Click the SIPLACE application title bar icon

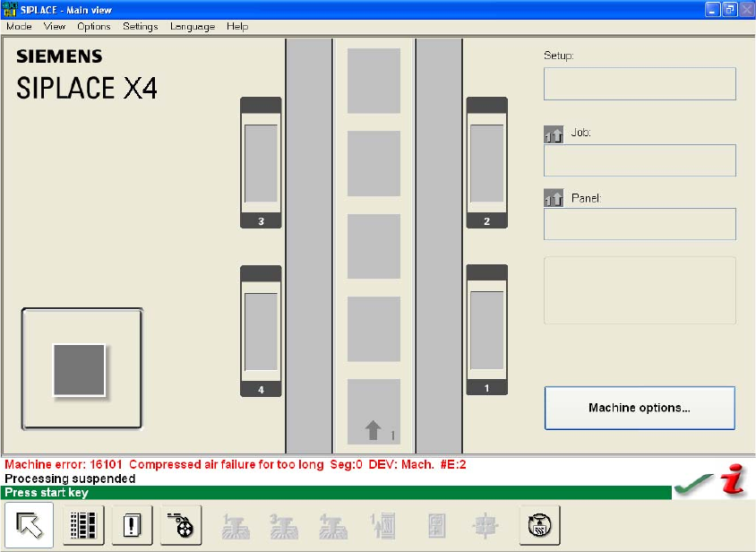point(9,9)
